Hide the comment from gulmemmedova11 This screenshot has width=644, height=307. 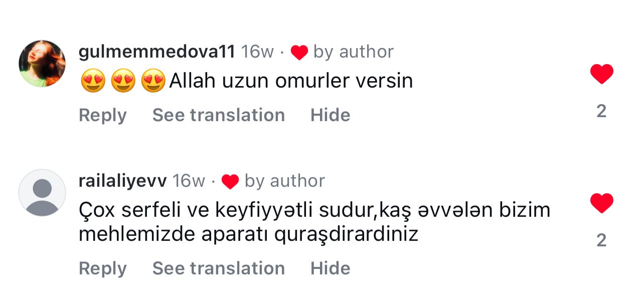pyautogui.click(x=330, y=115)
